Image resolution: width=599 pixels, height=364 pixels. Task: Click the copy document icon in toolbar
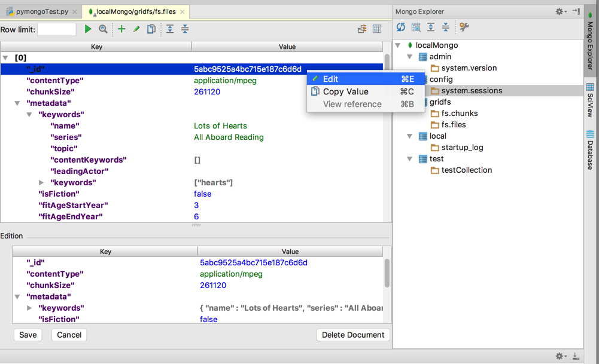click(151, 29)
